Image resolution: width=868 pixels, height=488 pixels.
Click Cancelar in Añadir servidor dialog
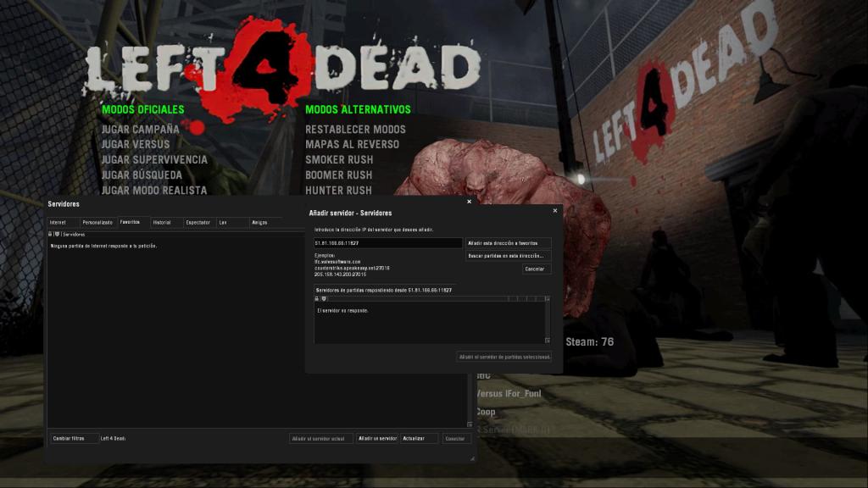[535, 269]
